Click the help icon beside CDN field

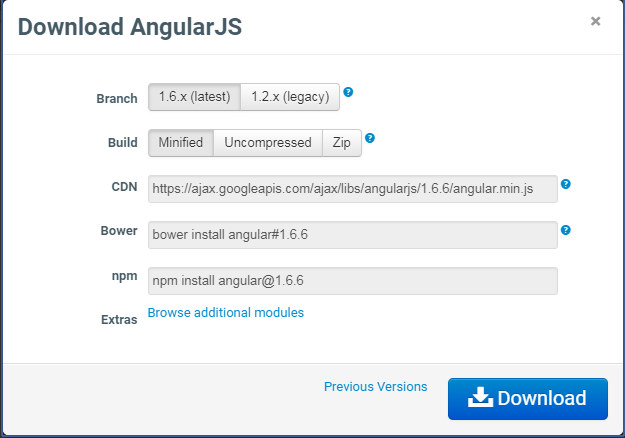coord(566,184)
